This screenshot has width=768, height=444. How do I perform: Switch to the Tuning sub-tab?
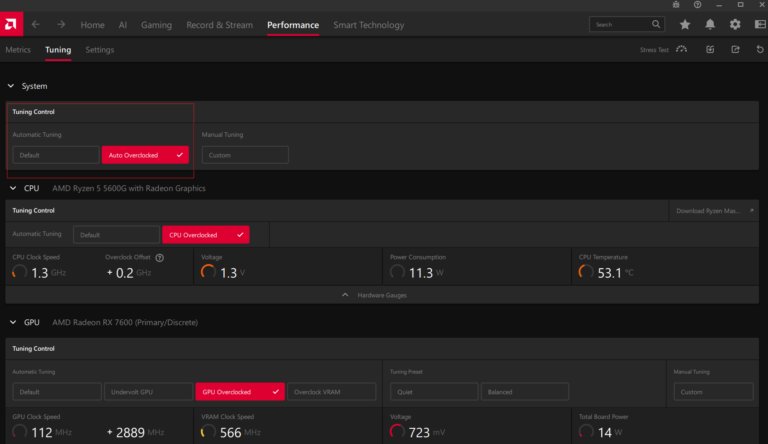58,49
